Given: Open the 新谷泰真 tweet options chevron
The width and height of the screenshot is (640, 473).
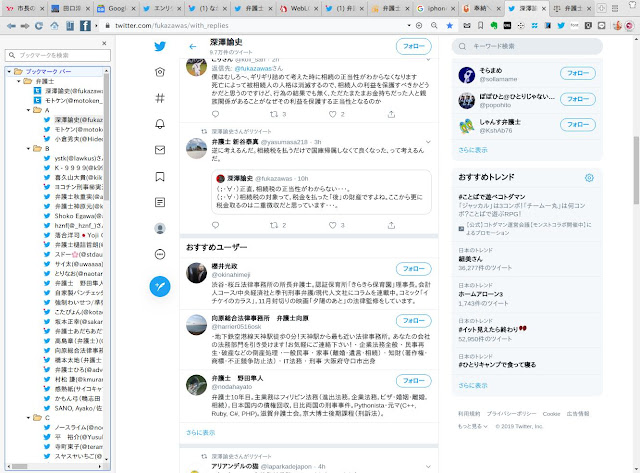Looking at the screenshot, I should [428, 142].
